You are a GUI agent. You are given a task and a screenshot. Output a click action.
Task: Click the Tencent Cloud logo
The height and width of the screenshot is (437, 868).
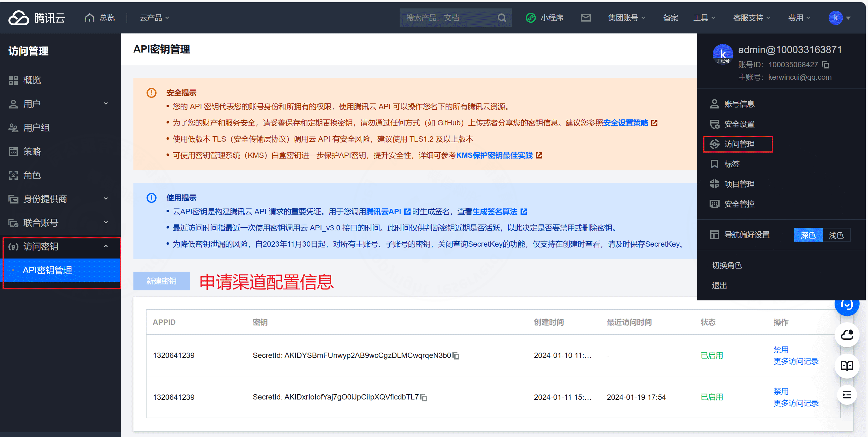tap(36, 18)
